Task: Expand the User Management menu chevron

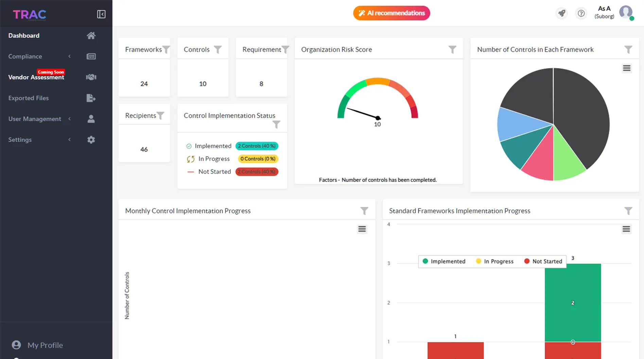Action: (x=70, y=119)
